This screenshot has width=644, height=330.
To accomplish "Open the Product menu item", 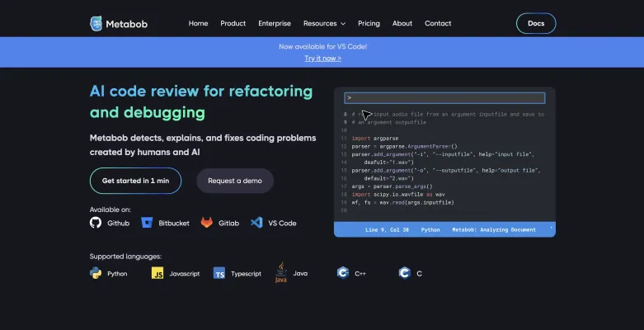I will coord(233,23).
